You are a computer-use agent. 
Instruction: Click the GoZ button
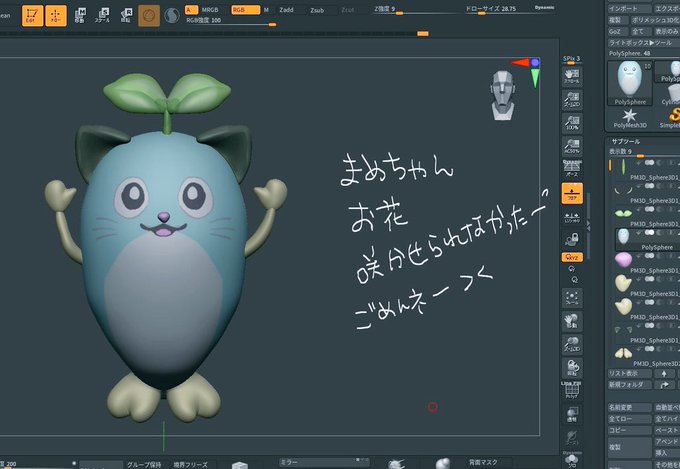click(x=617, y=32)
